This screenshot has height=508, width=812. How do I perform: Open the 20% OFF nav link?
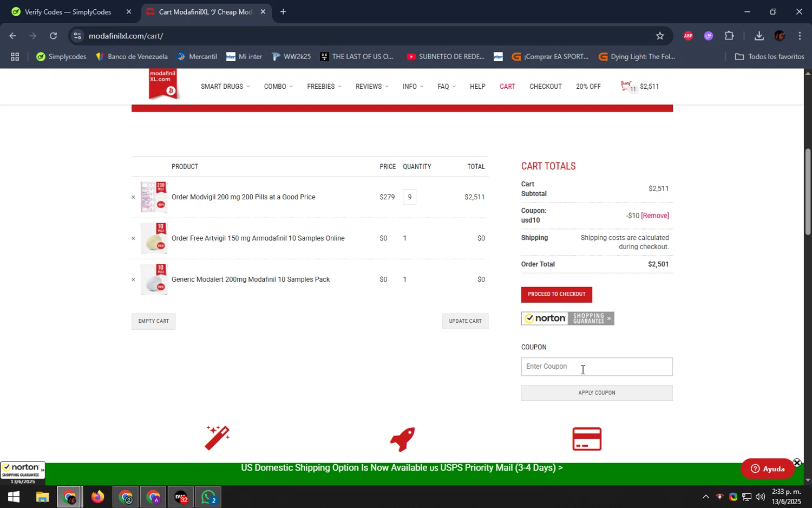pos(588,87)
